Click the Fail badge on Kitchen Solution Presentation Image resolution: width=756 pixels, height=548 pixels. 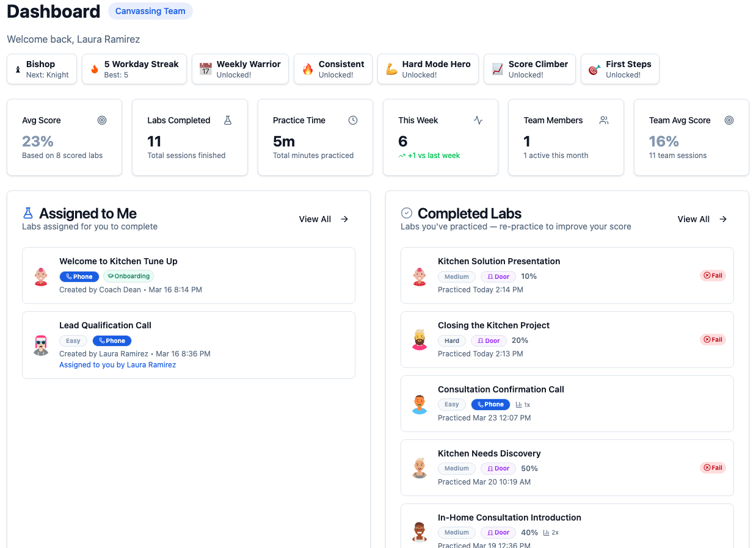pos(713,276)
